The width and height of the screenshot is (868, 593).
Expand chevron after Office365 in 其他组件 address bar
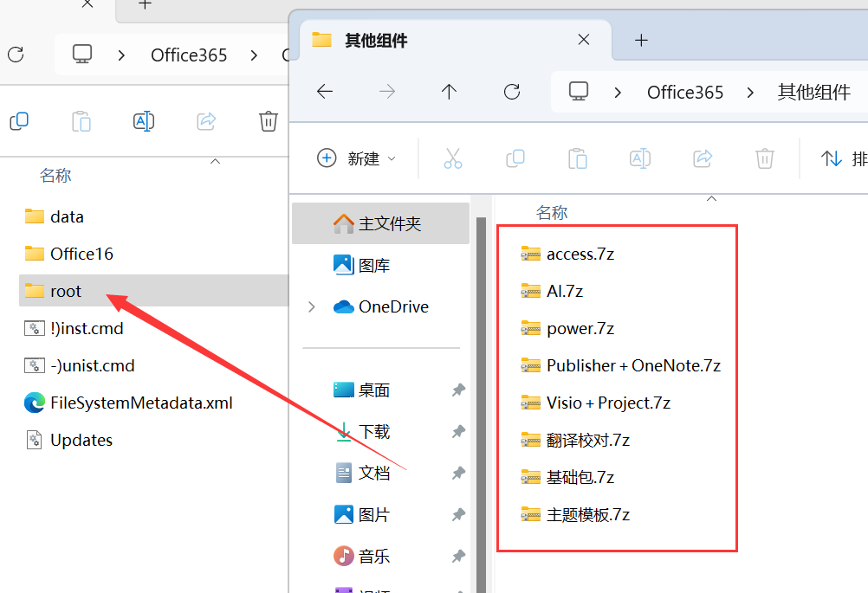click(x=750, y=93)
